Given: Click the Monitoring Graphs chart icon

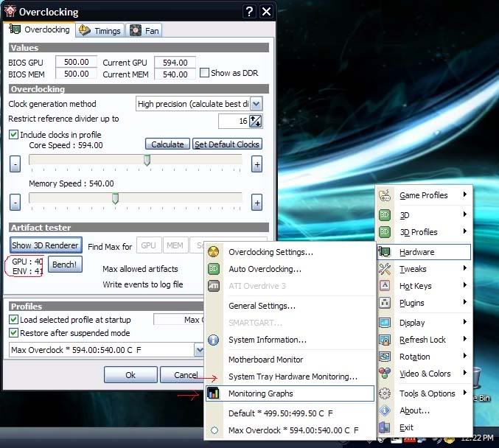Looking at the screenshot, I should tap(213, 393).
